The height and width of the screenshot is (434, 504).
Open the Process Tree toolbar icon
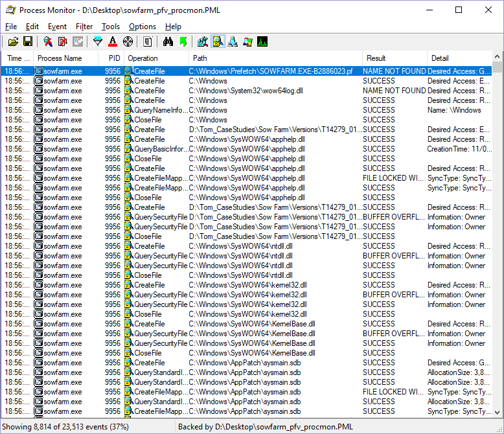click(148, 41)
